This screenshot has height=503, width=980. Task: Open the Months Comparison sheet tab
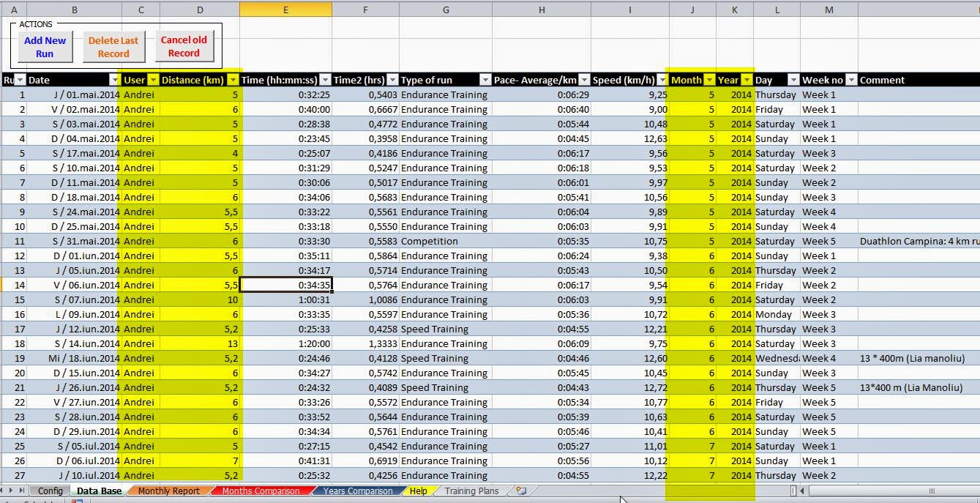point(261,491)
